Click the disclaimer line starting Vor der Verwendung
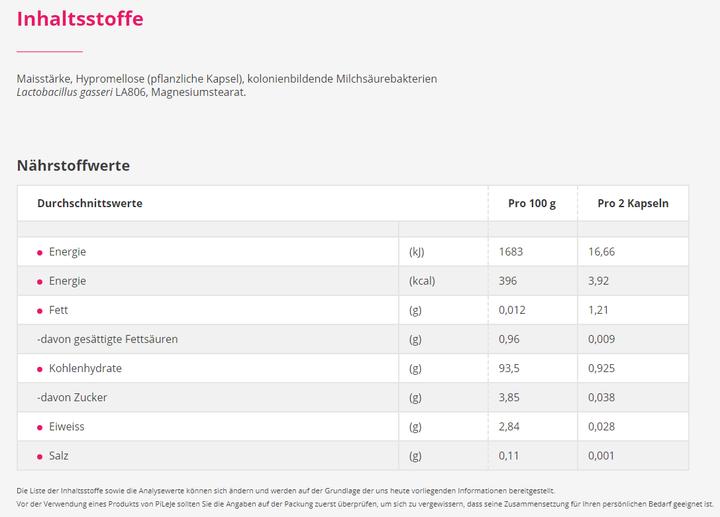 365,504
